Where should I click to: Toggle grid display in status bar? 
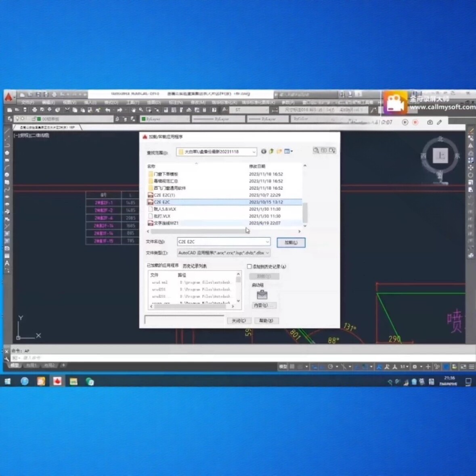tap(292, 367)
